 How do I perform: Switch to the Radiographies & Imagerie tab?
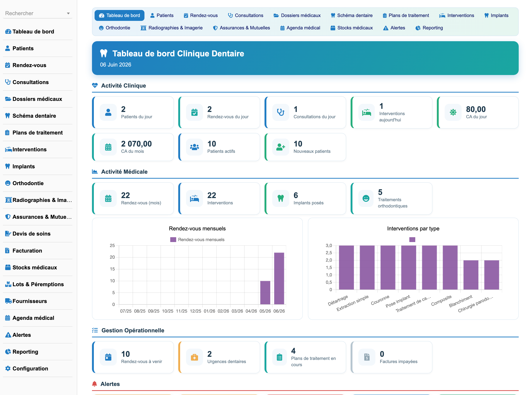click(171, 28)
